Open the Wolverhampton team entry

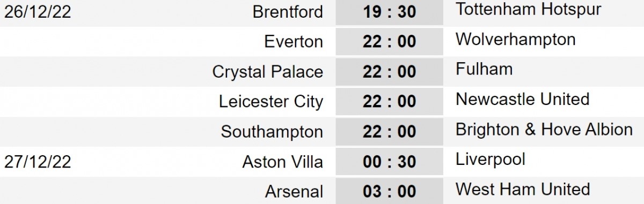coord(515,39)
